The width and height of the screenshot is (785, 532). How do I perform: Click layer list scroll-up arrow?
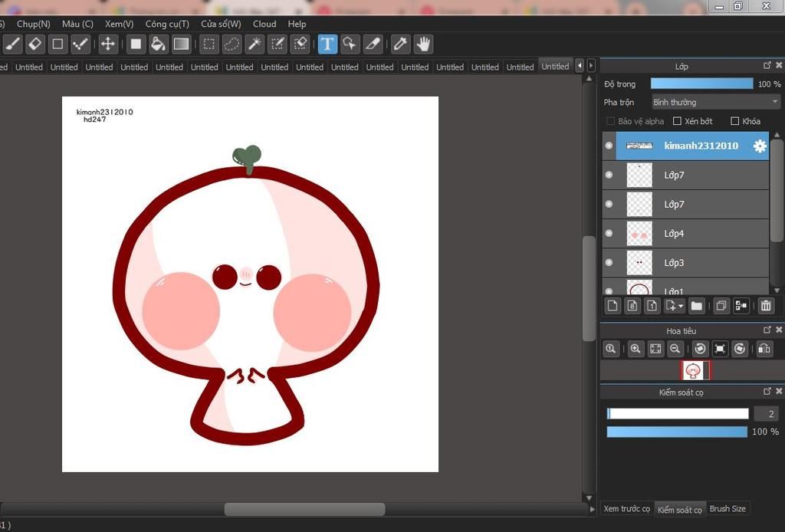(x=777, y=135)
